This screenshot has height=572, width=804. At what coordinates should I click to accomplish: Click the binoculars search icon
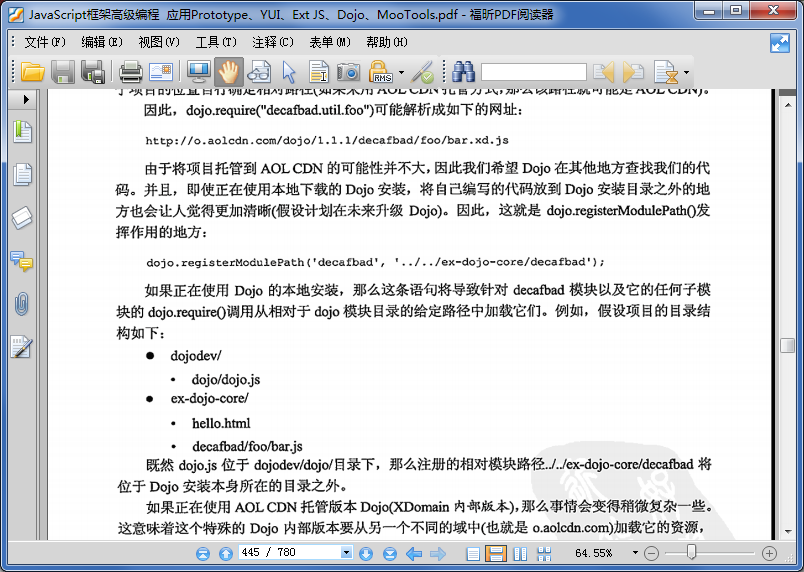(463, 72)
